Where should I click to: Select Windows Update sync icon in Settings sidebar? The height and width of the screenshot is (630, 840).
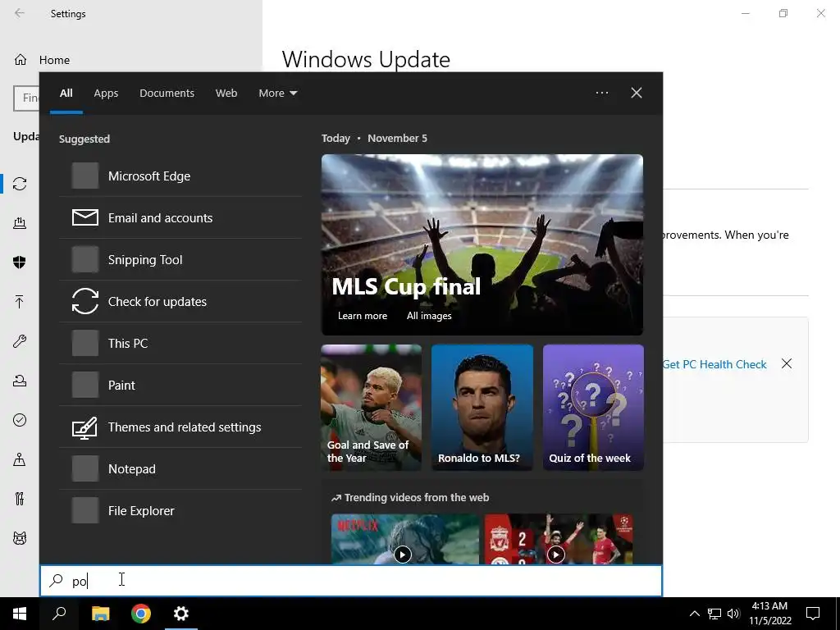[20, 184]
